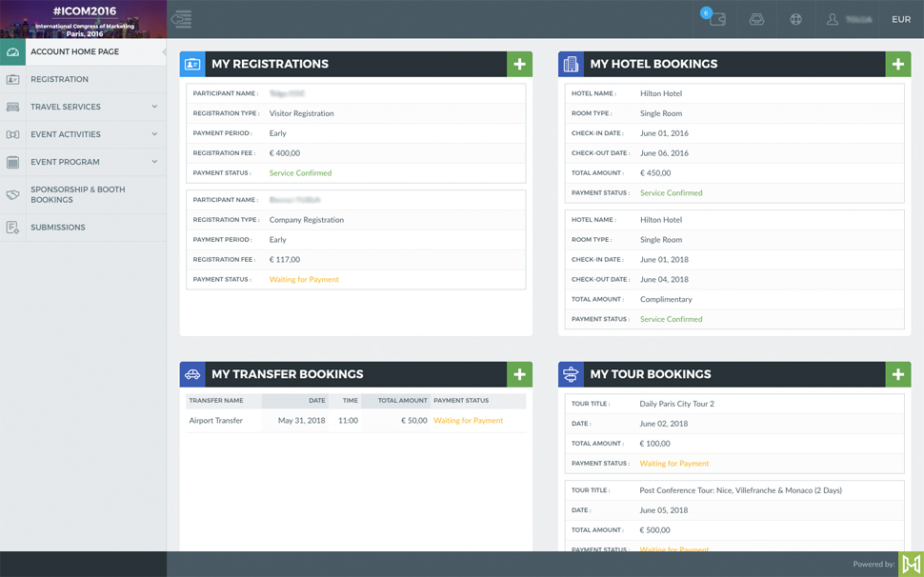Click the My Registrations ID card icon
This screenshot has width=924, height=577.
(x=192, y=64)
